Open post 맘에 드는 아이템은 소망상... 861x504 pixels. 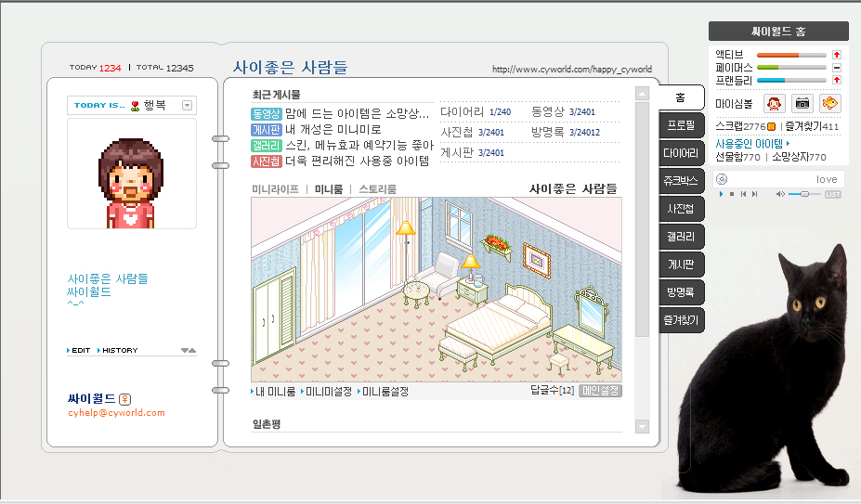[x=357, y=113]
